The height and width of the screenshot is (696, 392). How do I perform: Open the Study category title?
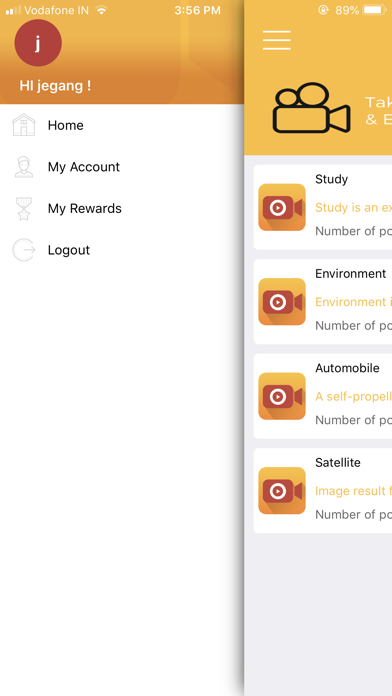tap(331, 179)
